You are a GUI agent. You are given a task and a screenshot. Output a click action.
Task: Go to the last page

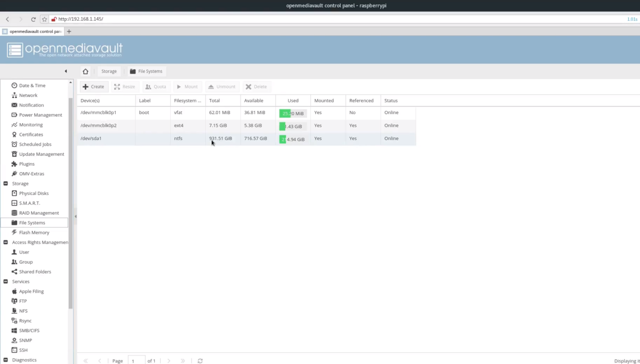[x=183, y=361]
